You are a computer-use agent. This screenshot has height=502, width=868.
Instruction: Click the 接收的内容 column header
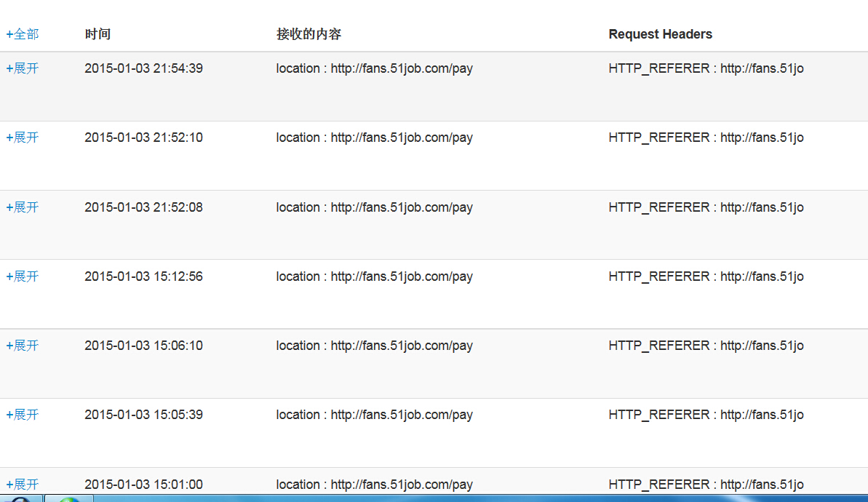309,34
